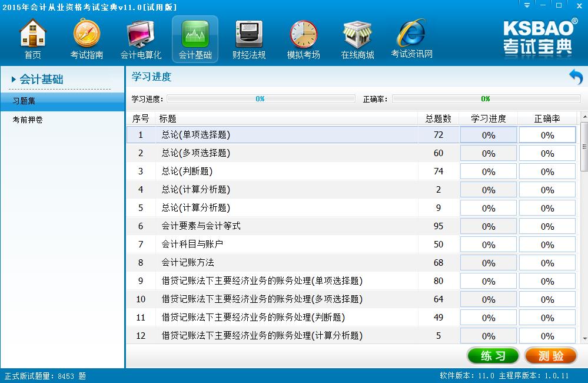Select 习题集 in the sidebar
This screenshot has width=588, height=383.
click(x=24, y=101)
